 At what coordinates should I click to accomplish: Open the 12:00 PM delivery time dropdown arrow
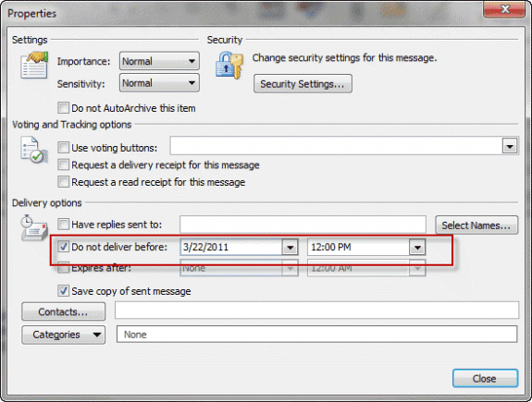[417, 248]
